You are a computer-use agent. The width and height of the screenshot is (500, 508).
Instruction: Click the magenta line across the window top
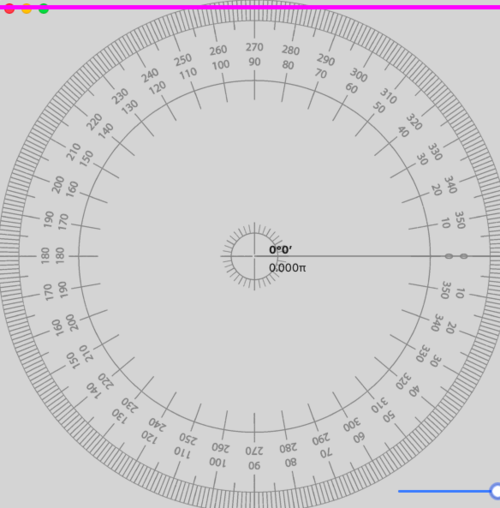(x=250, y=7)
